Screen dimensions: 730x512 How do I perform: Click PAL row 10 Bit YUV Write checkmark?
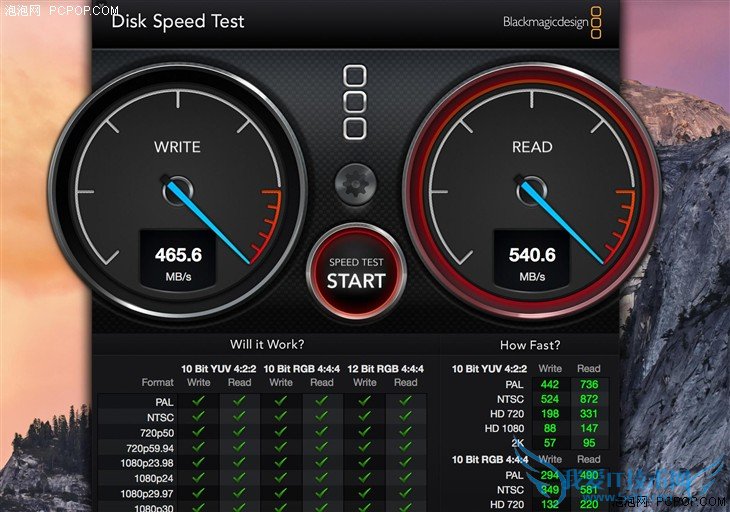point(199,401)
